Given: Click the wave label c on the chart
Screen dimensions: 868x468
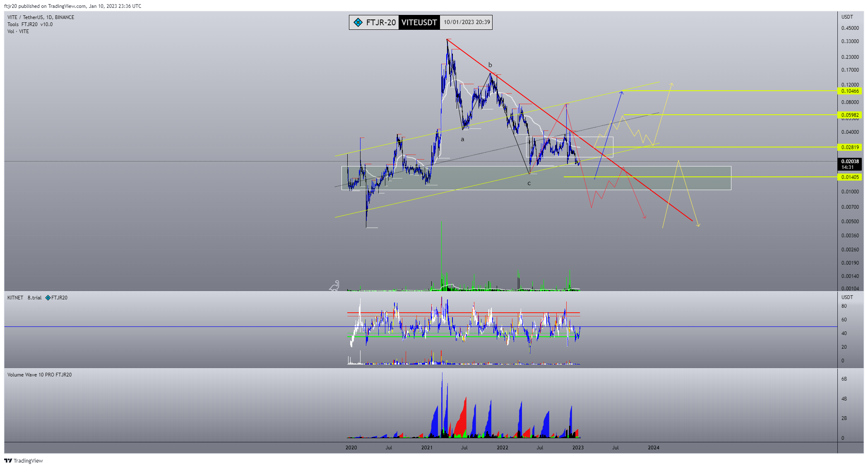Looking at the screenshot, I should click(529, 183).
